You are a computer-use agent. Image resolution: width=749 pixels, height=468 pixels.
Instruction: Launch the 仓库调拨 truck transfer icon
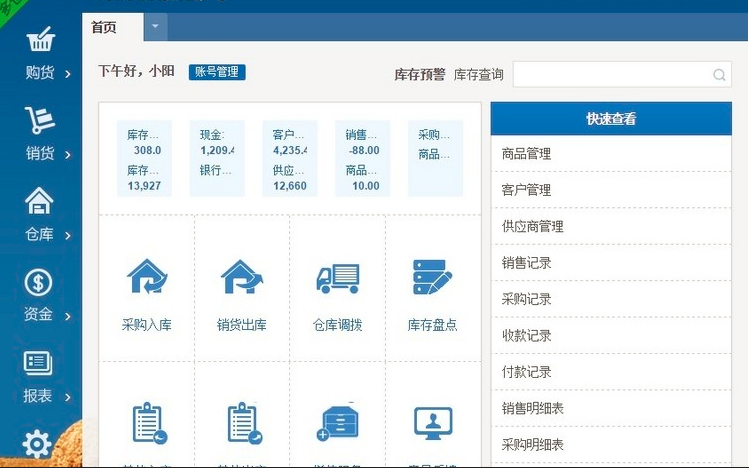point(337,276)
